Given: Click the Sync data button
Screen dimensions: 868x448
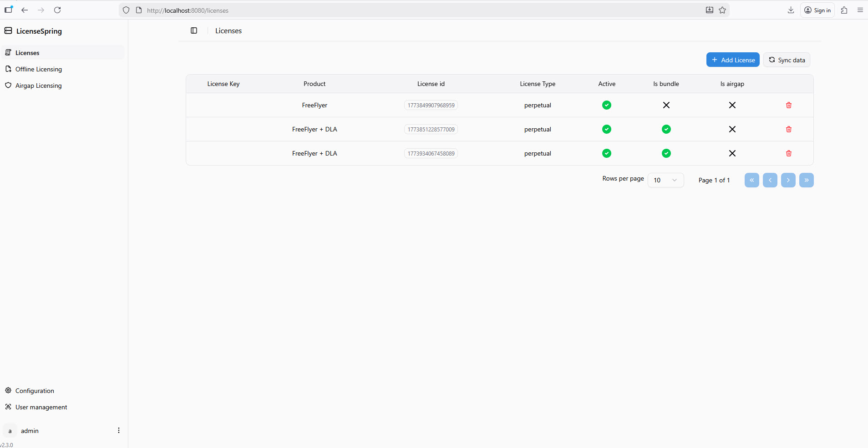Looking at the screenshot, I should tap(787, 60).
